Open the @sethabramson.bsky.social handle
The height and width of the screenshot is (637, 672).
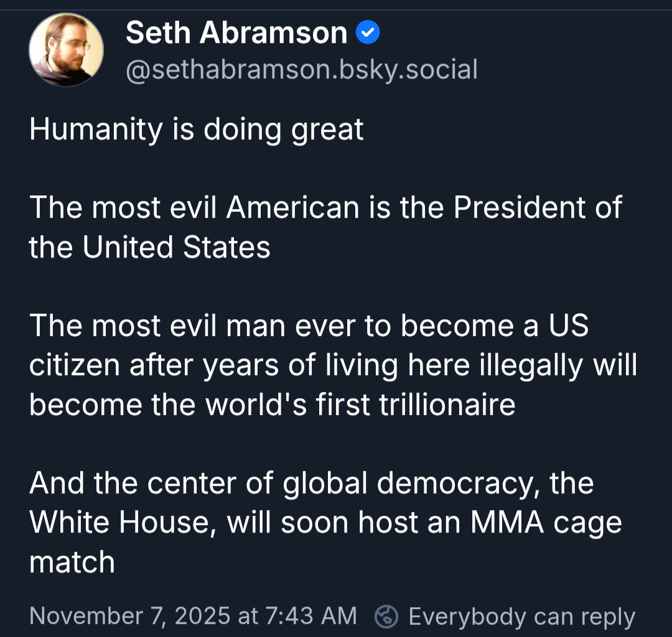[x=302, y=69]
